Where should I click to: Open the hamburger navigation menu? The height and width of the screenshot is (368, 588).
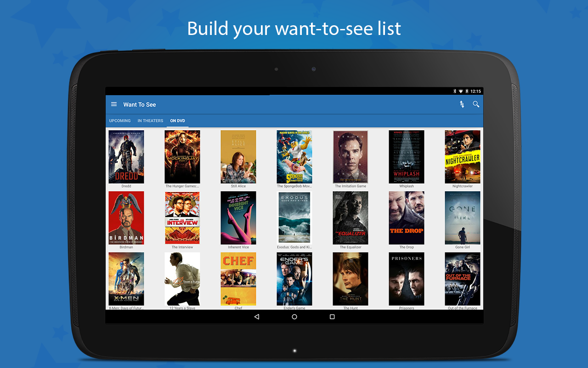(114, 104)
